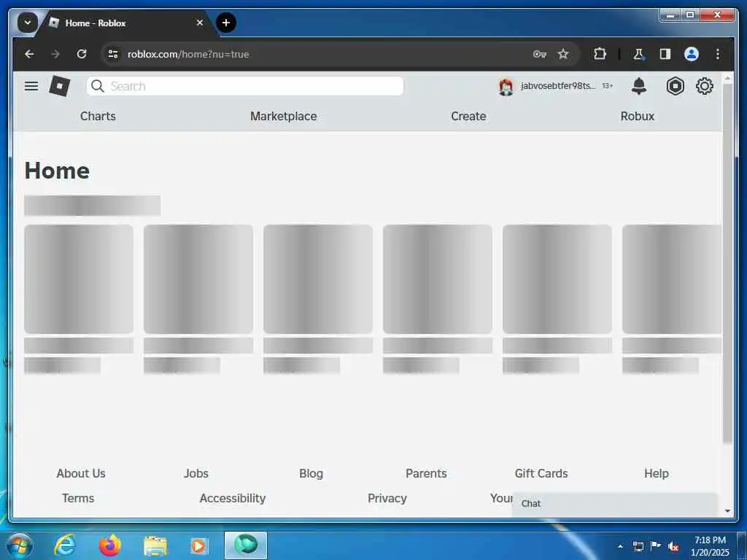Open the Create menu

(468, 116)
